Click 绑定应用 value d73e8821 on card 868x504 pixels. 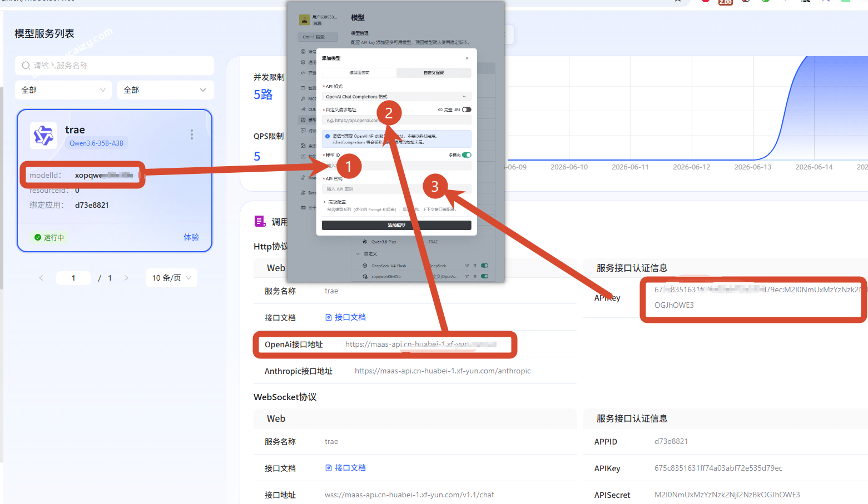click(x=92, y=205)
